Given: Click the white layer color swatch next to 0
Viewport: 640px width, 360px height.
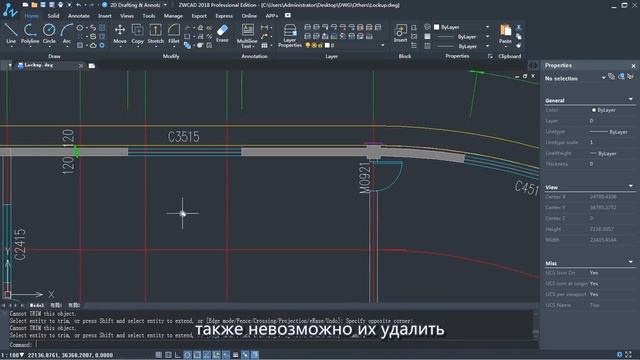Looking at the screenshot, I should click(327, 45).
